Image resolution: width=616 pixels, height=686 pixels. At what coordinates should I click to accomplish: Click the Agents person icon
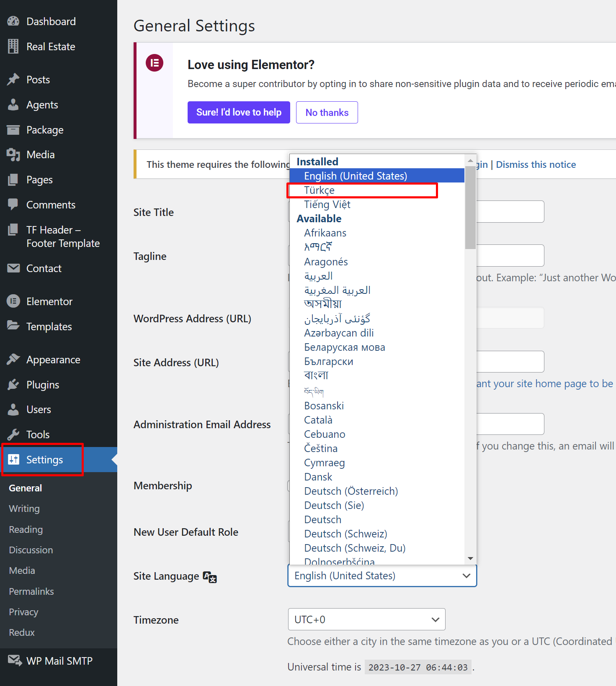point(13,105)
